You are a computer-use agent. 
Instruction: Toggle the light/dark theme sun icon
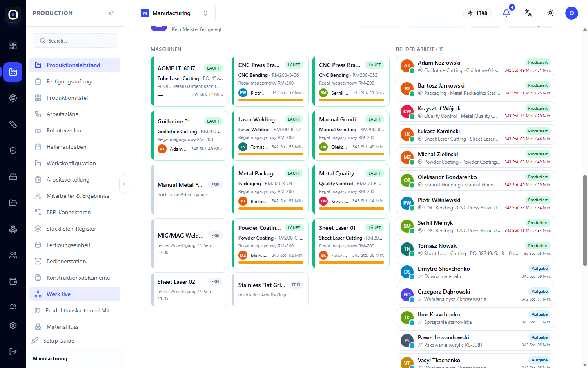click(x=550, y=13)
